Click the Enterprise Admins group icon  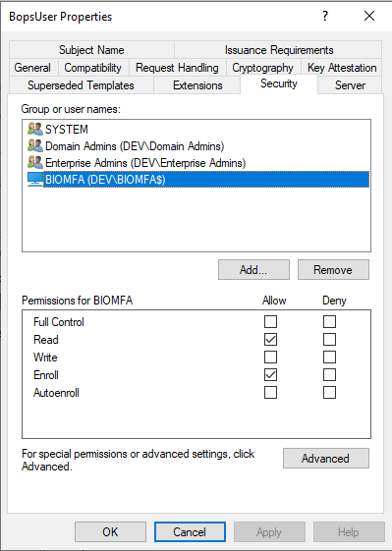(35, 162)
